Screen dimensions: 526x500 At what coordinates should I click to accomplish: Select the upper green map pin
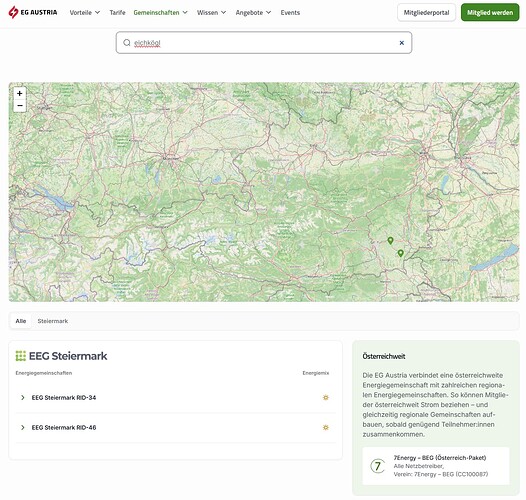pos(390,240)
